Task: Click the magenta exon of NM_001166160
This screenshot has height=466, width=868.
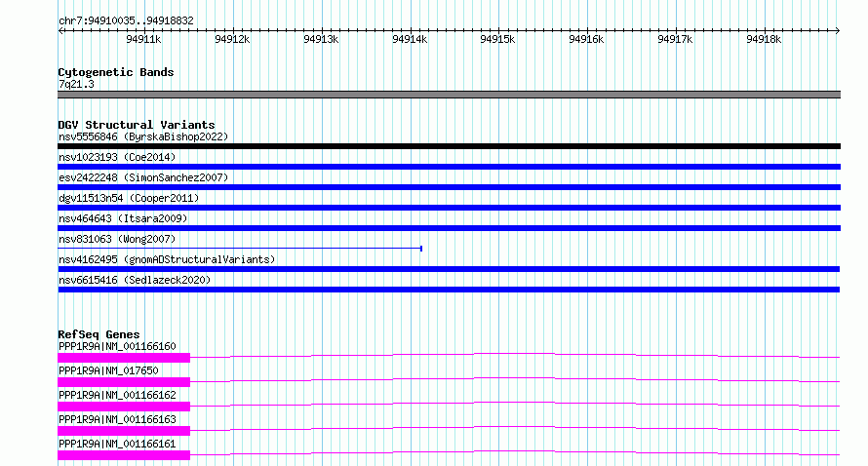Action: coord(124,358)
